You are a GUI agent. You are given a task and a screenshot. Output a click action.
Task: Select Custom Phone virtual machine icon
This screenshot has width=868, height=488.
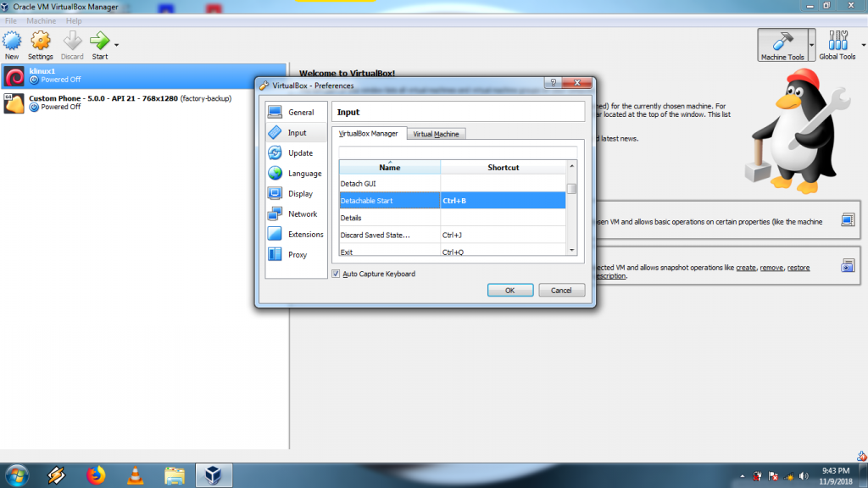coord(14,103)
